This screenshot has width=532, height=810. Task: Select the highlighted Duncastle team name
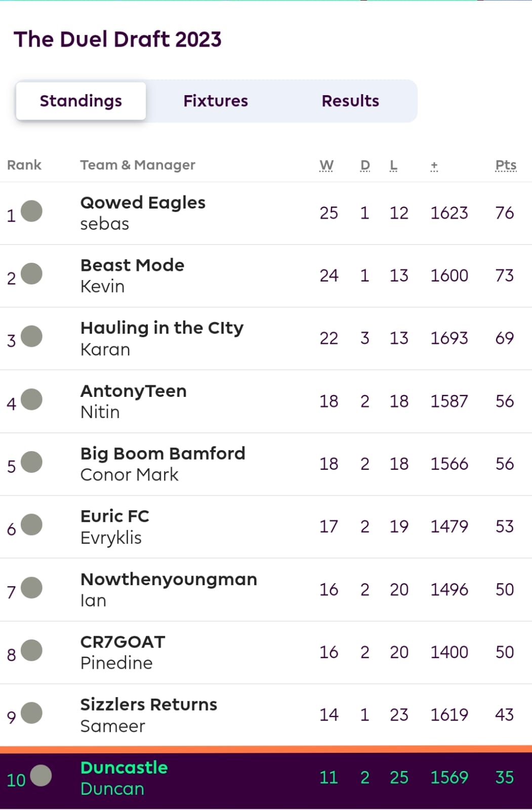click(x=124, y=767)
